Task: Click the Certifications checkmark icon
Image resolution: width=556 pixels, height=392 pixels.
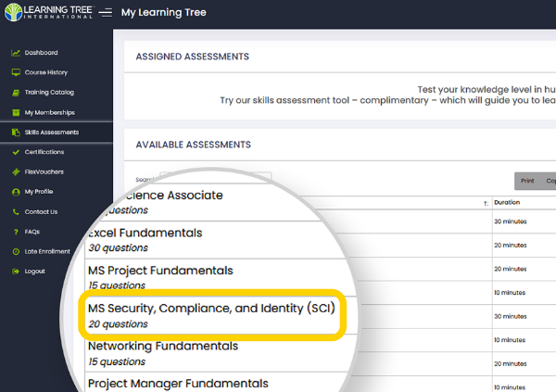Action: pos(16,152)
